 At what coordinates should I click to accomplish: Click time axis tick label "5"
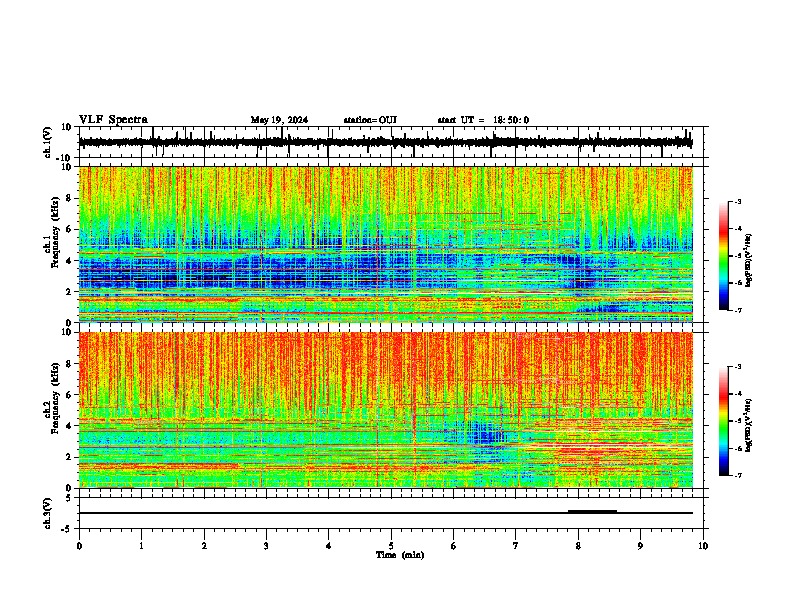click(x=391, y=546)
